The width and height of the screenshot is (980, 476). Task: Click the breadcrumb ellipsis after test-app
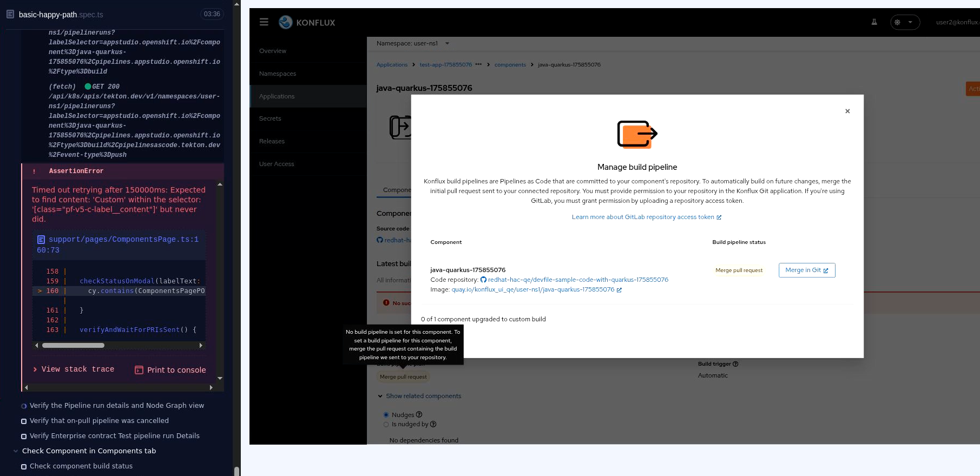pyautogui.click(x=478, y=64)
